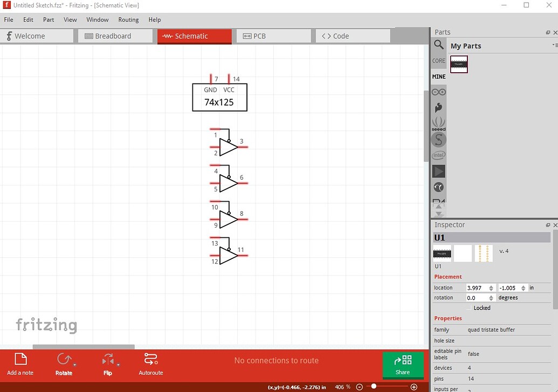Image resolution: width=558 pixels, height=392 pixels.
Task: Select the MINE parts bin
Action: coord(438,77)
